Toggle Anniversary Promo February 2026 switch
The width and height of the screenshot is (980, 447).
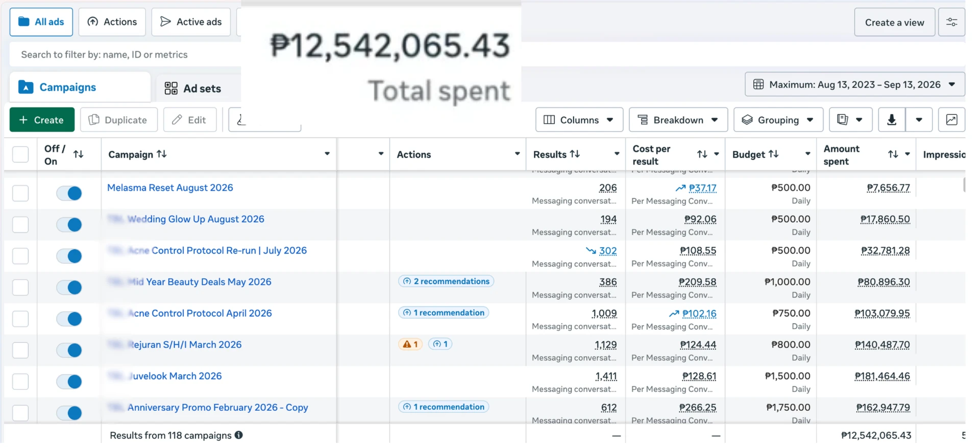coord(69,413)
